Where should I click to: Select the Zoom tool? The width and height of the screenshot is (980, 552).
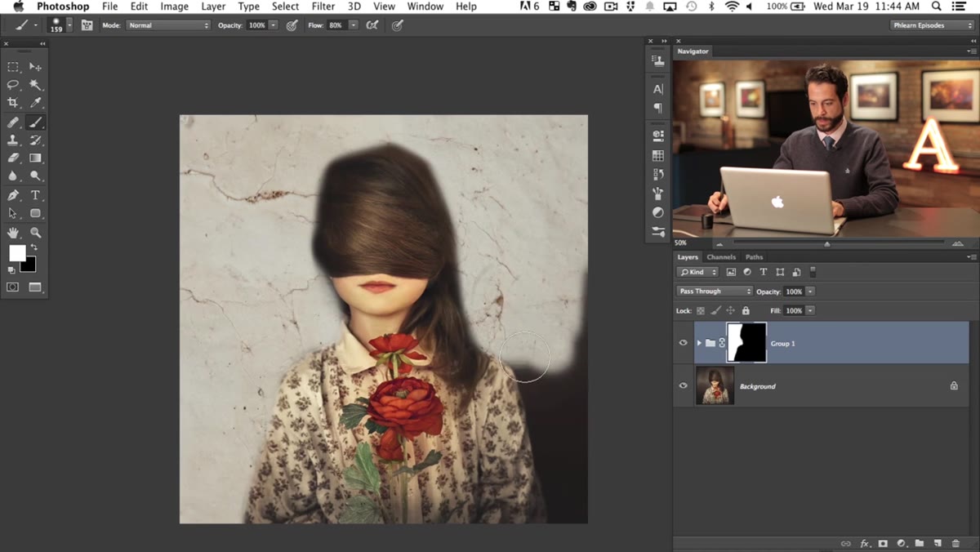[35, 234]
